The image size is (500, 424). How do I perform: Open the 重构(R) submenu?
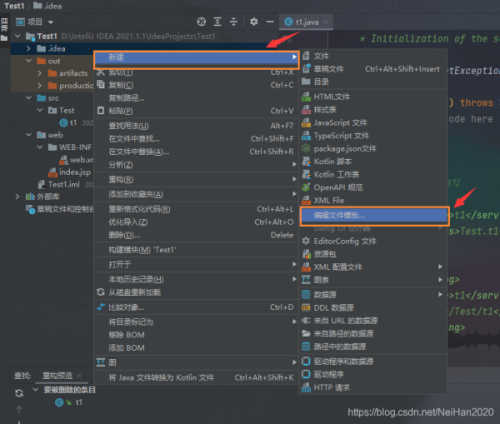(196, 179)
